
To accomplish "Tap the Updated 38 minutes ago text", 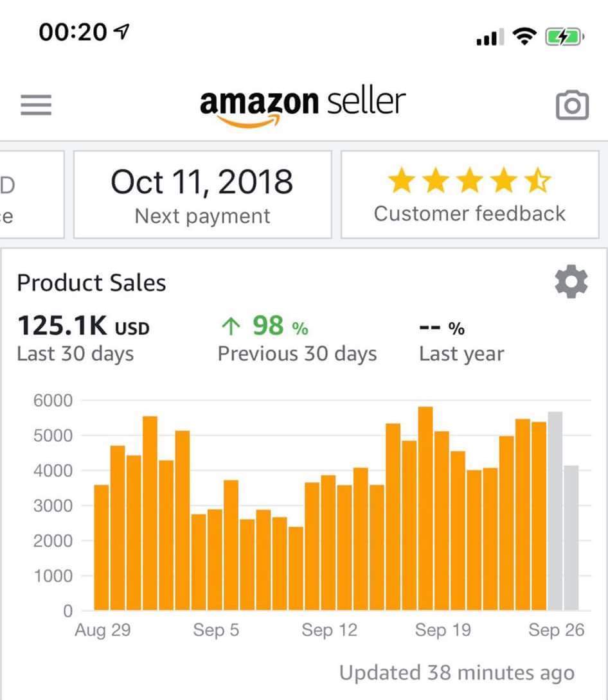I will 457,673.
